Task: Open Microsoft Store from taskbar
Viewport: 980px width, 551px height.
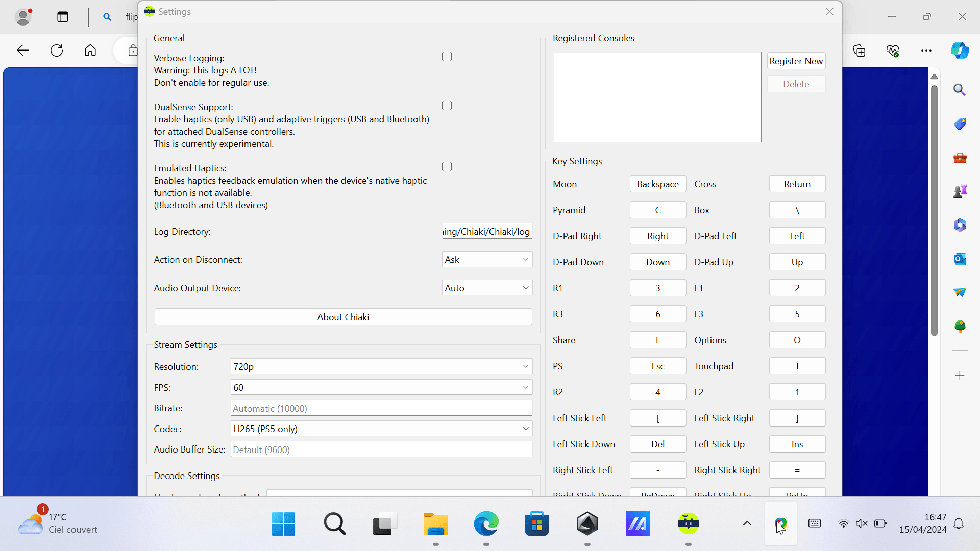Action: [x=537, y=523]
